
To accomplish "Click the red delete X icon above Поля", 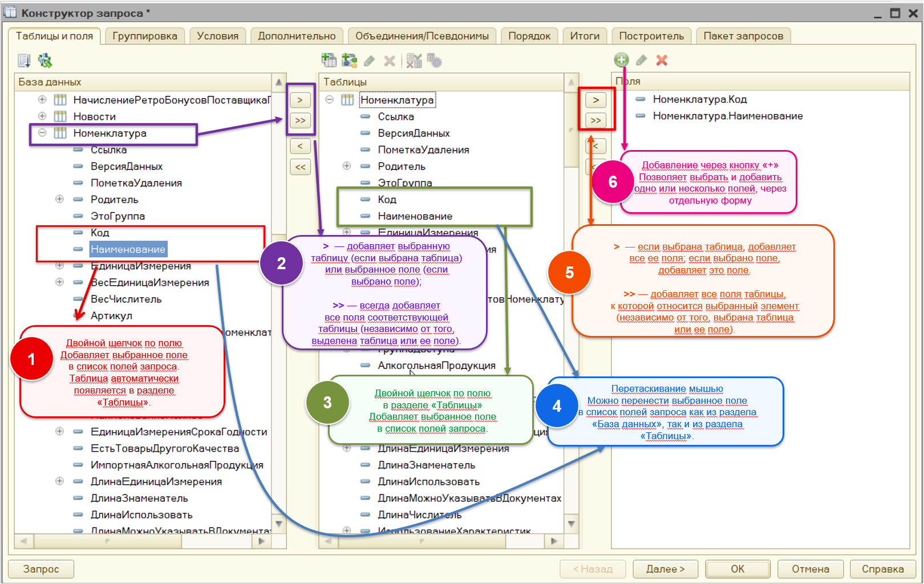I will [x=662, y=60].
